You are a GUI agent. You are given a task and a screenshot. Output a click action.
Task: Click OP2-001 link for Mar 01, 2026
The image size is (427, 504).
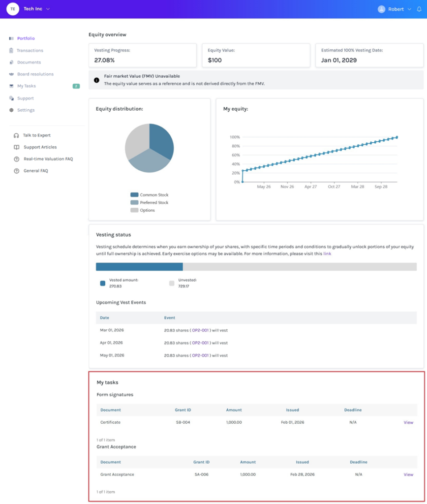pyautogui.click(x=201, y=330)
